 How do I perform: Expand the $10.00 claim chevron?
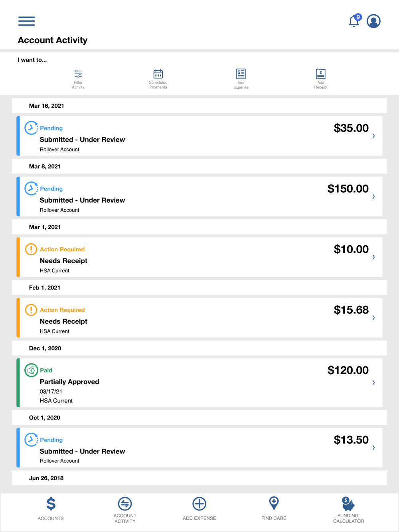click(373, 257)
